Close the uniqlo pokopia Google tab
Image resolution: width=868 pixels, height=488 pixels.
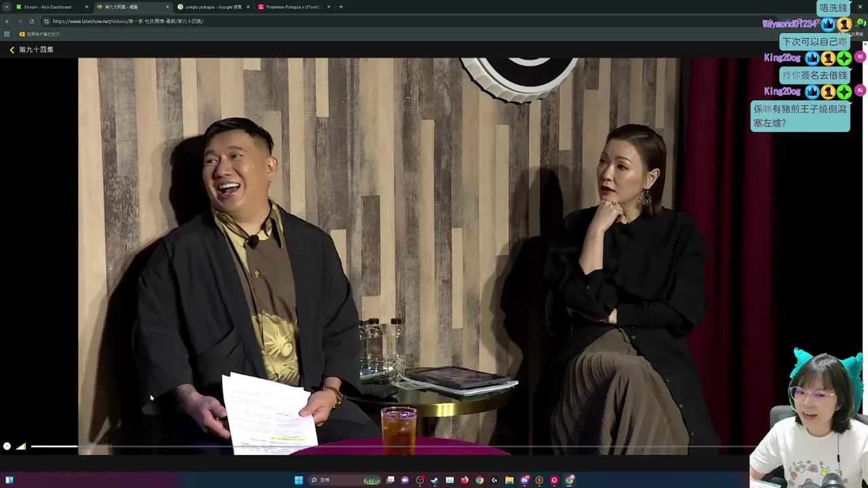248,7
